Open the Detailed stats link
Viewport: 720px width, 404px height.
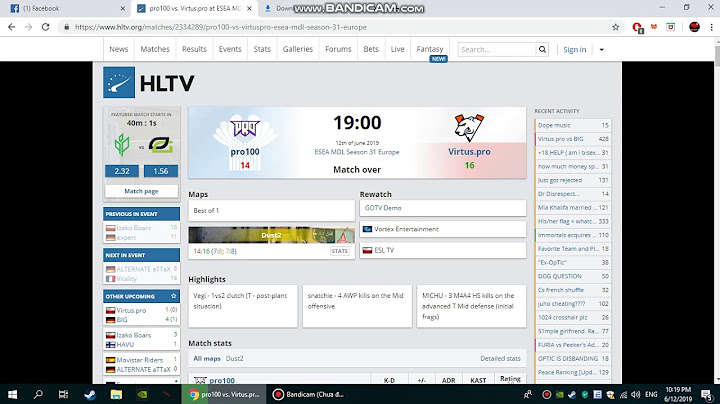point(500,359)
